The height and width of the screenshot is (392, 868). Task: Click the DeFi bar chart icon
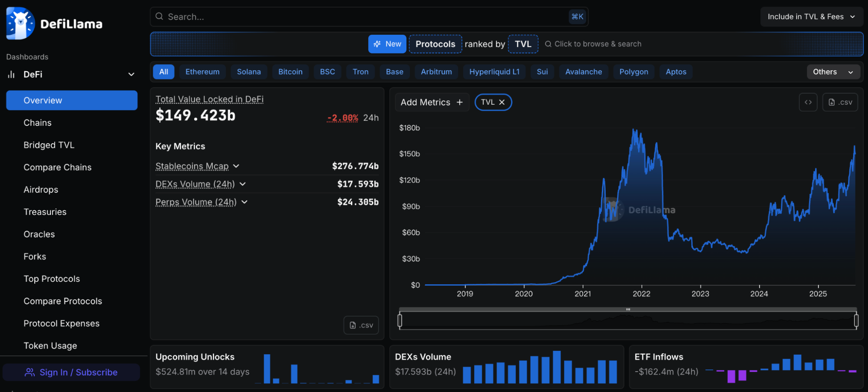(x=11, y=75)
